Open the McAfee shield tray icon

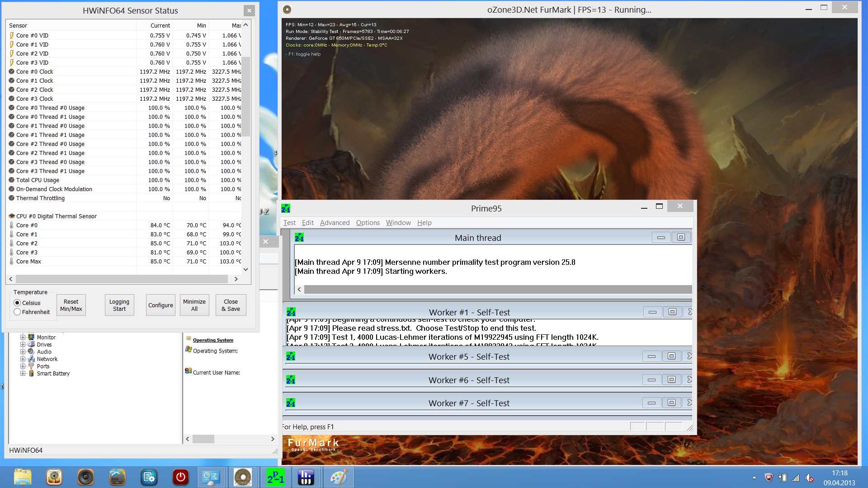tap(769, 478)
